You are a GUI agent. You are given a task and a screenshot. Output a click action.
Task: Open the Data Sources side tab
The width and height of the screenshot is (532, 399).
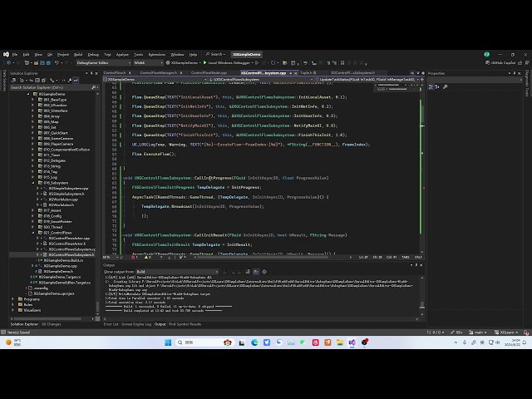point(4,80)
